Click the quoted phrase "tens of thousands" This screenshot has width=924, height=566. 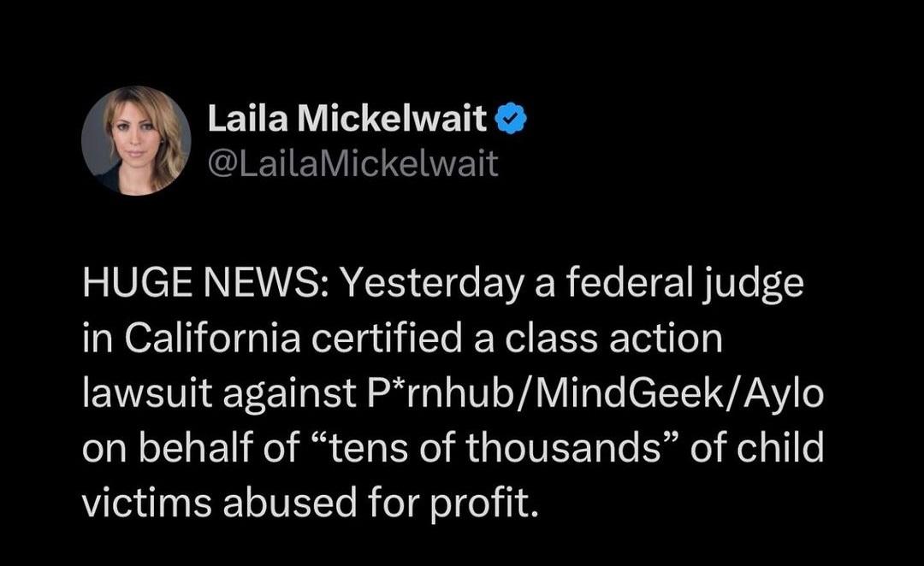[x=495, y=448]
